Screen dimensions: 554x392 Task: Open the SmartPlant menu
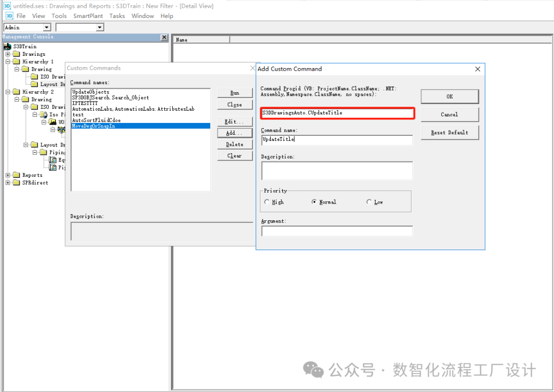tap(88, 16)
